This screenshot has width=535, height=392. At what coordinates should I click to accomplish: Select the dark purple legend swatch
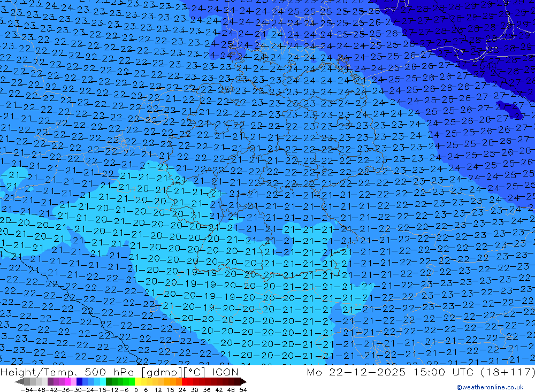(x=50, y=382)
